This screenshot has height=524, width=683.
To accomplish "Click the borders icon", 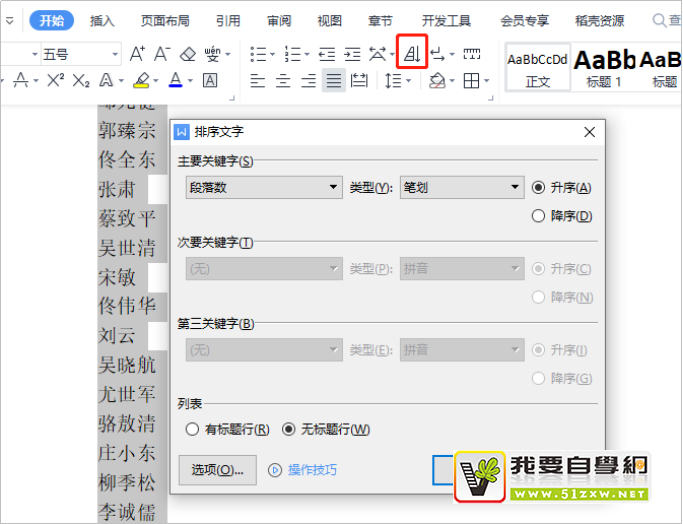I will click(471, 81).
